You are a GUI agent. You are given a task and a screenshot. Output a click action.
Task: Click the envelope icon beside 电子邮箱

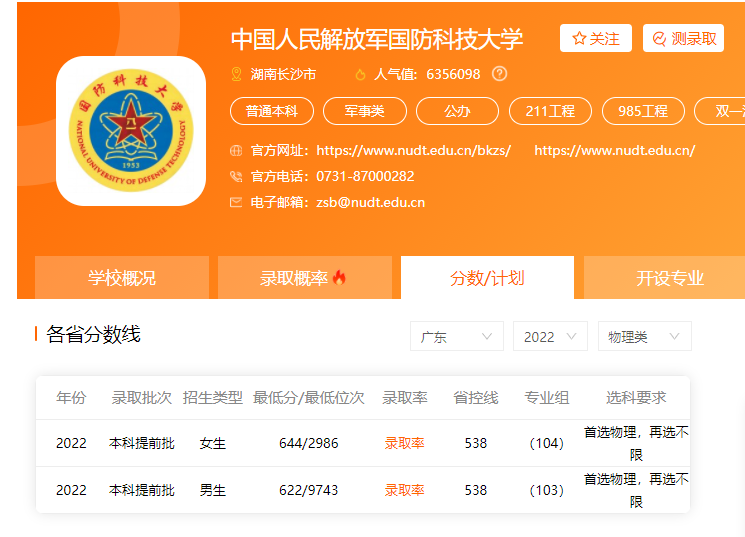236,203
